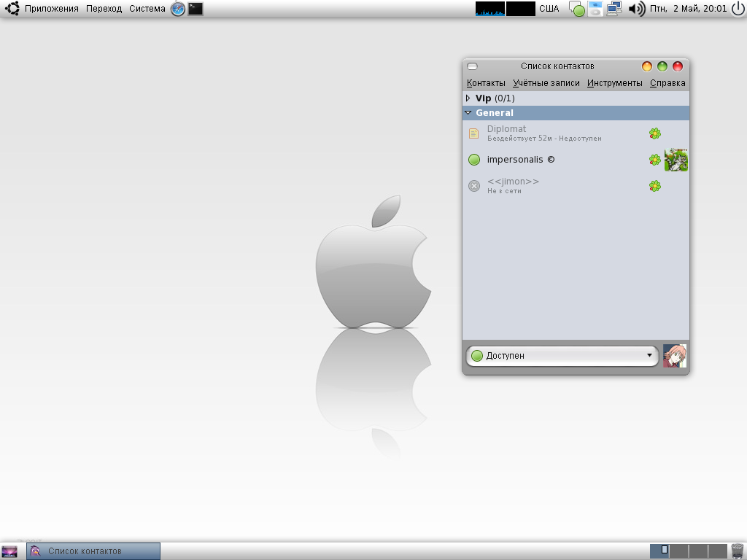Viewport: 747px width, 560px height.
Task: Click the power shutdown icon
Action: (x=738, y=9)
